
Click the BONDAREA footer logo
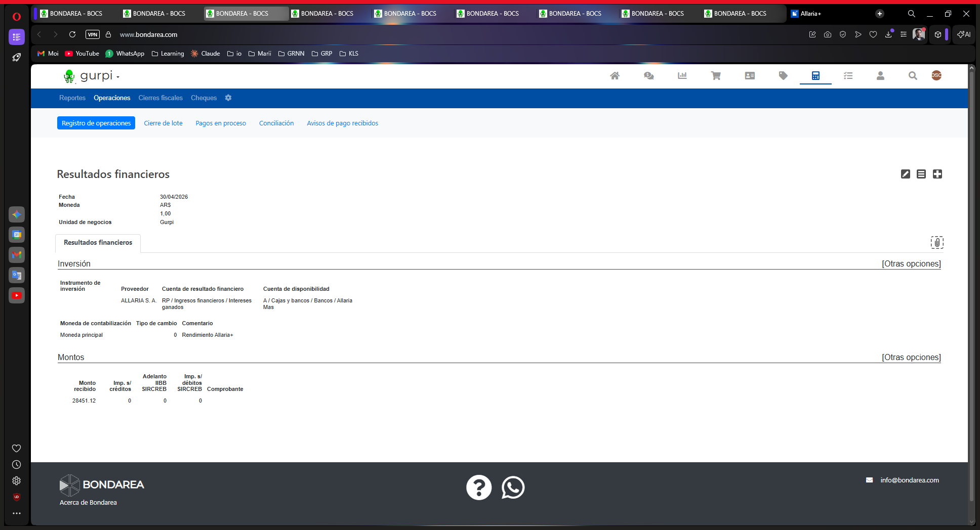(x=102, y=485)
